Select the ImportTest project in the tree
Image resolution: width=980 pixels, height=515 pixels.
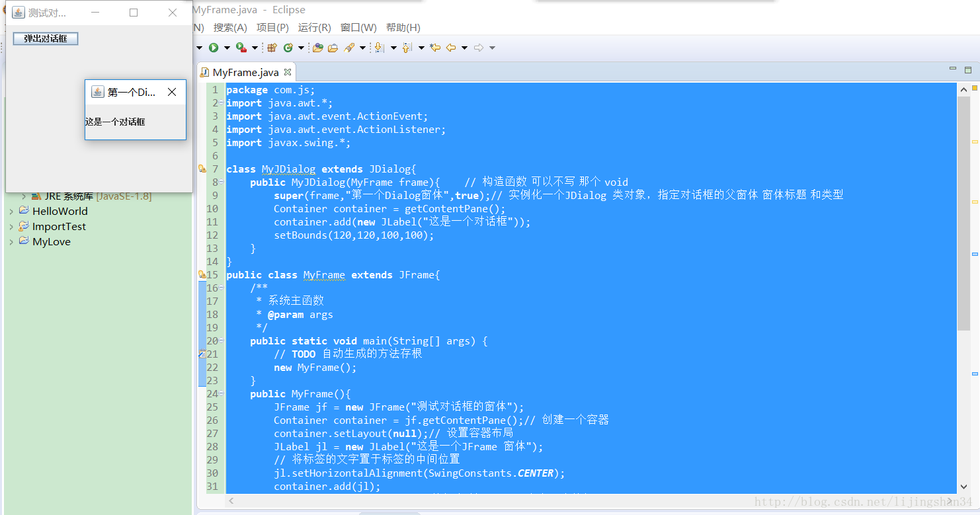59,227
